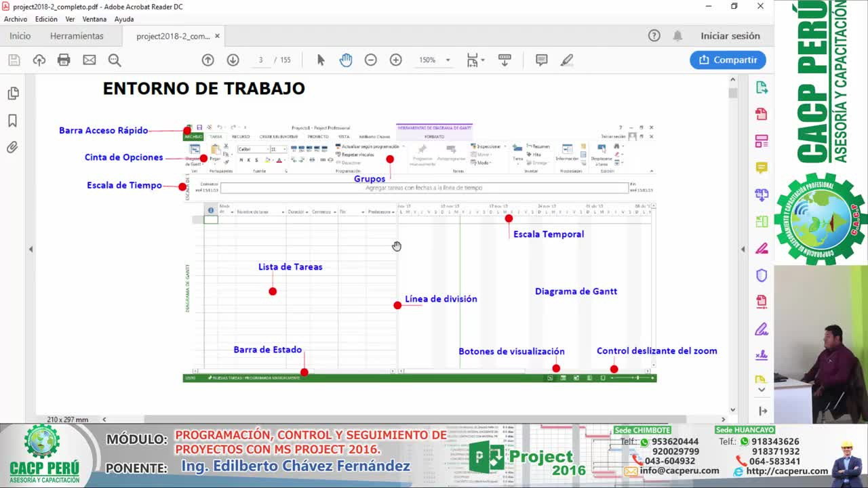Enable the Selection tool
The width and height of the screenshot is (868, 488).
(x=320, y=60)
